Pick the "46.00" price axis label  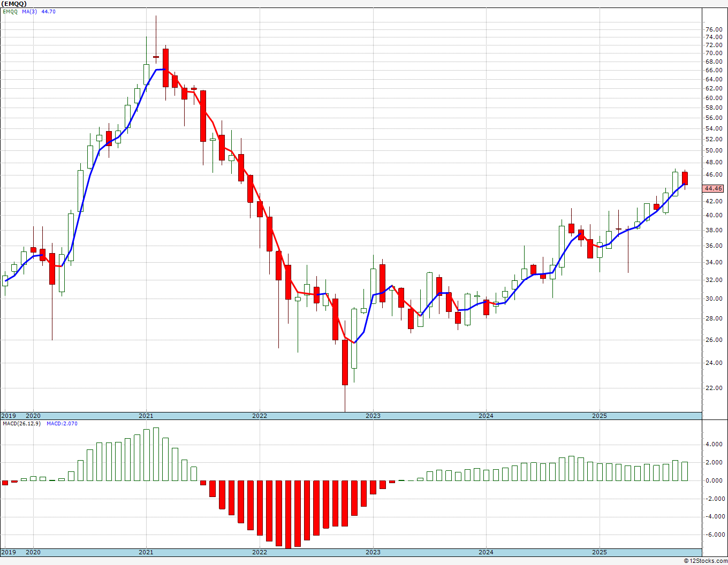(714, 174)
